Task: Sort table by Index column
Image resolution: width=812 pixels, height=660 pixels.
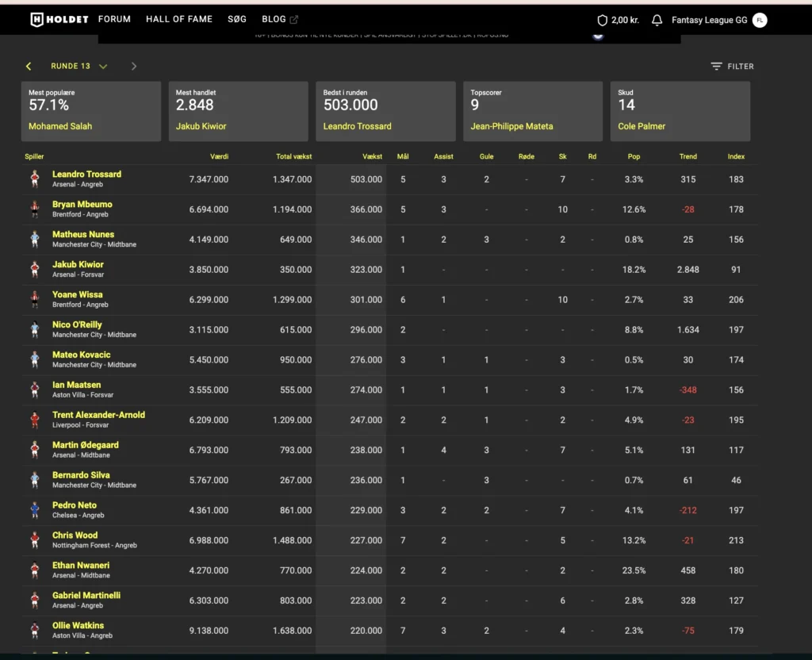Action: [736, 156]
